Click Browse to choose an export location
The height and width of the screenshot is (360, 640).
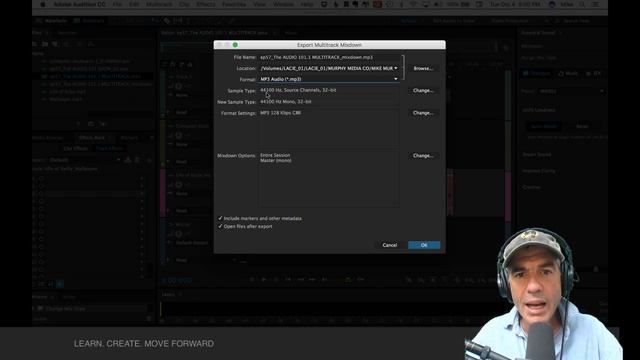[x=423, y=69]
